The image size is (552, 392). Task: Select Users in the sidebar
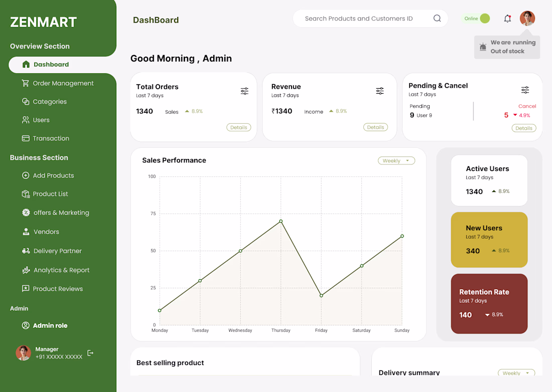[x=41, y=120]
